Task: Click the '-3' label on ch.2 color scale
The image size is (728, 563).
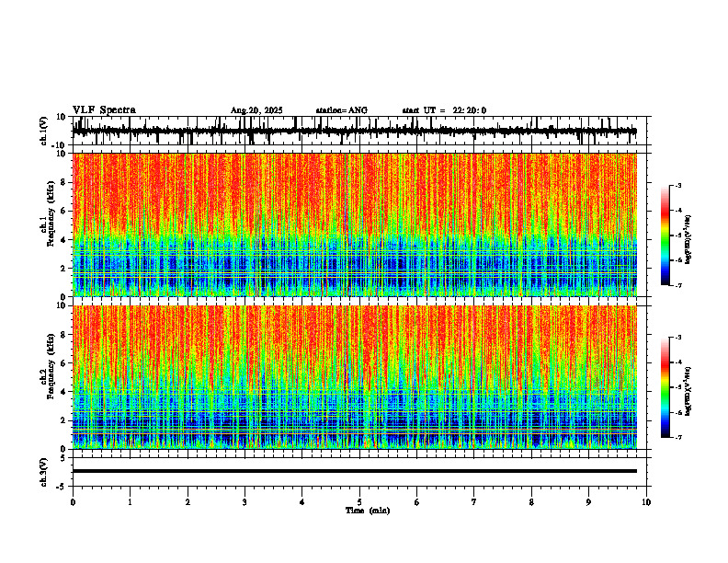Action: tap(677, 338)
